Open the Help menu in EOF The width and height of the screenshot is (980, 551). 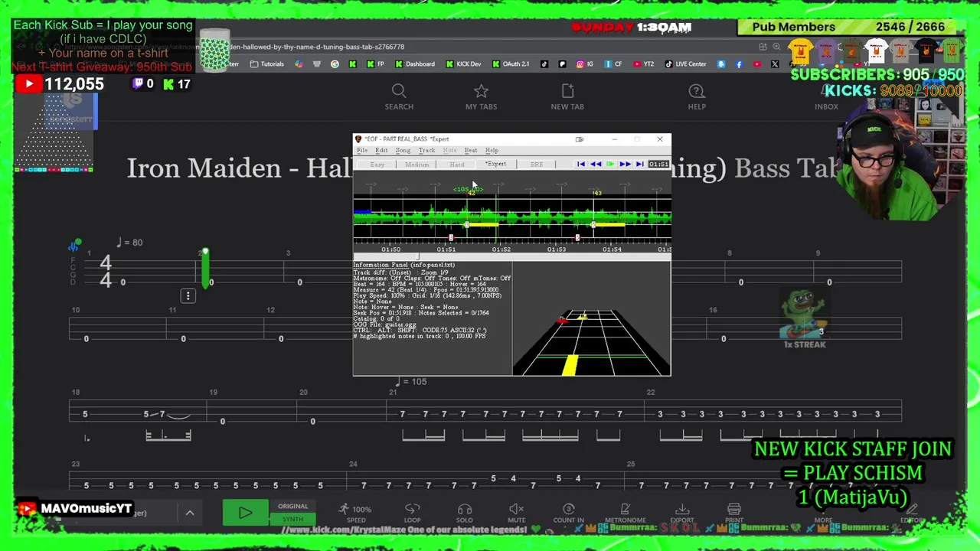click(492, 151)
